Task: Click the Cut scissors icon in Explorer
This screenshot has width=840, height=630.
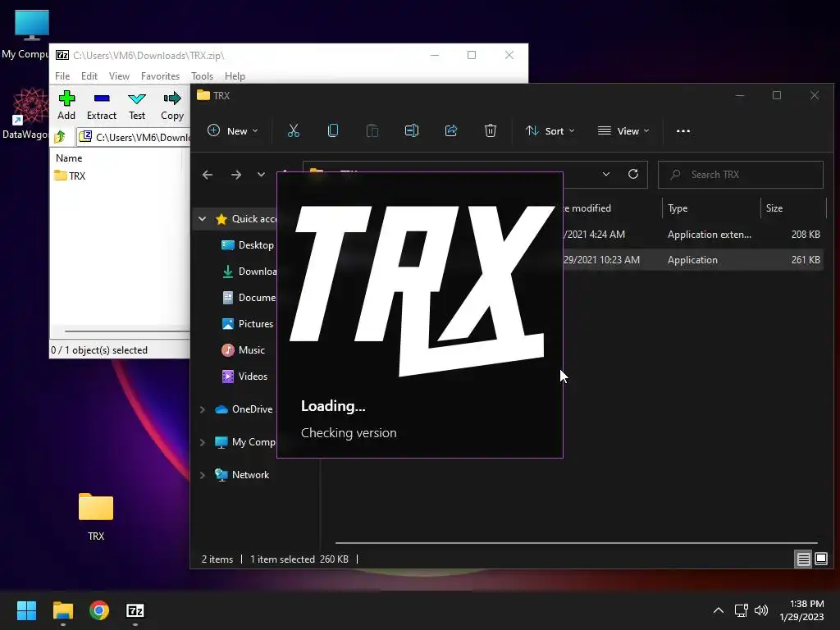Action: click(294, 130)
